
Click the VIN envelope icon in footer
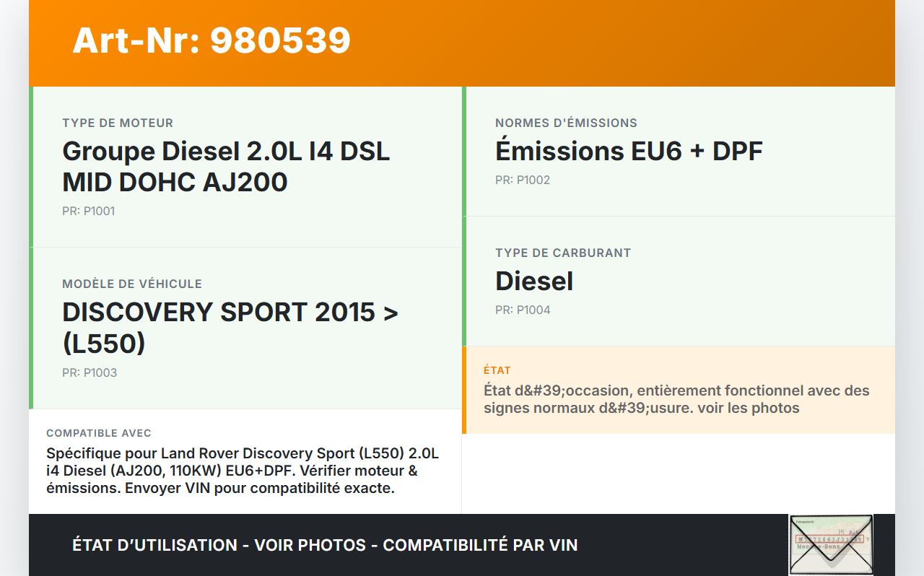click(831, 544)
